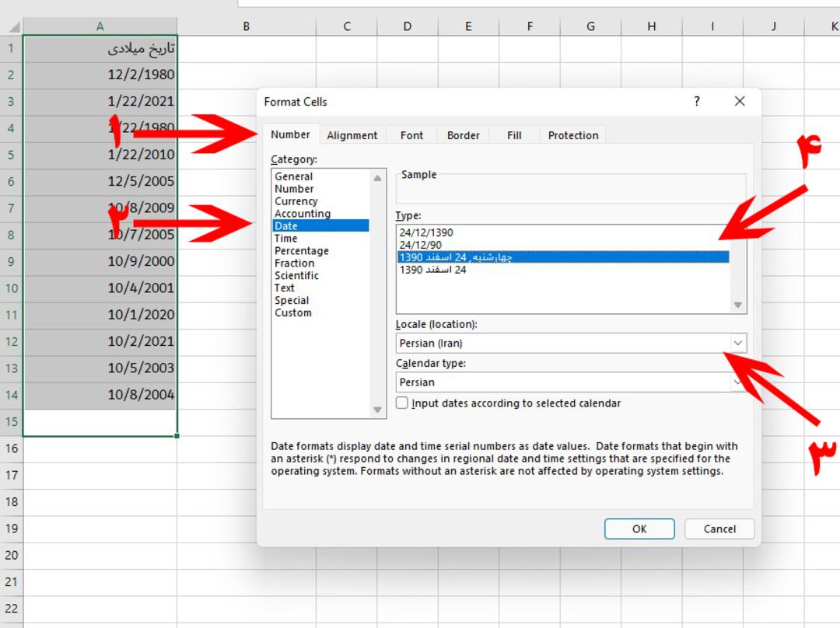Select the Time category
Image resolution: width=840 pixels, height=628 pixels.
[286, 239]
